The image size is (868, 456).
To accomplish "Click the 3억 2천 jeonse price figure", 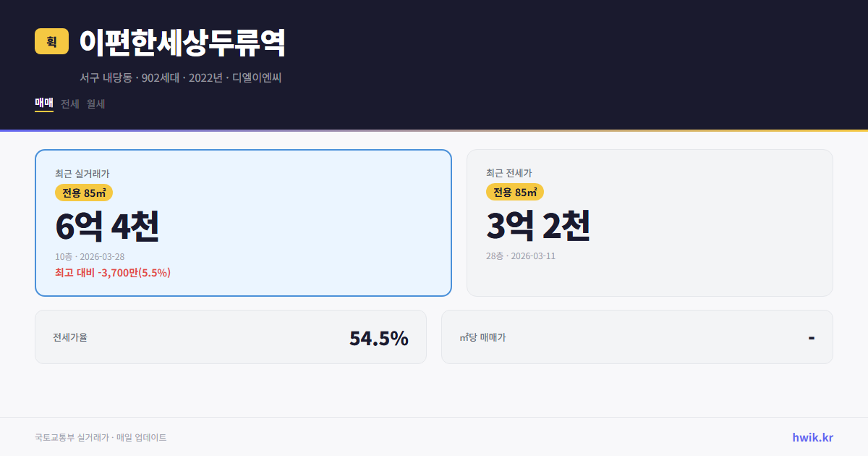I will pyautogui.click(x=539, y=227).
